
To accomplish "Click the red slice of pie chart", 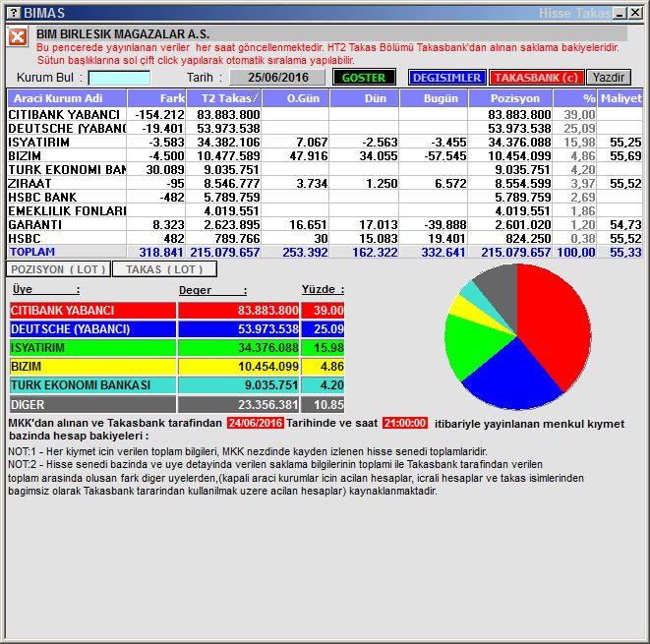I will [556, 320].
